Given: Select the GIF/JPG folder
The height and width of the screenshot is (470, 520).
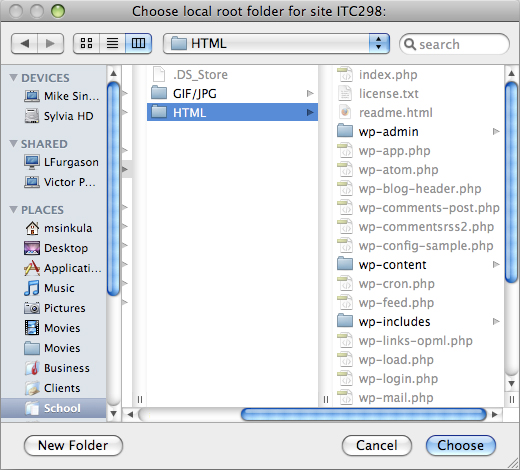Looking at the screenshot, I should click(232, 93).
